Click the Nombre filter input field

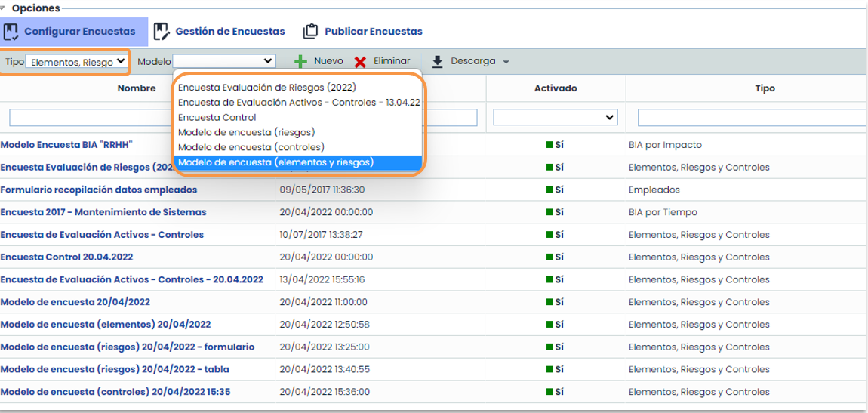click(91, 118)
